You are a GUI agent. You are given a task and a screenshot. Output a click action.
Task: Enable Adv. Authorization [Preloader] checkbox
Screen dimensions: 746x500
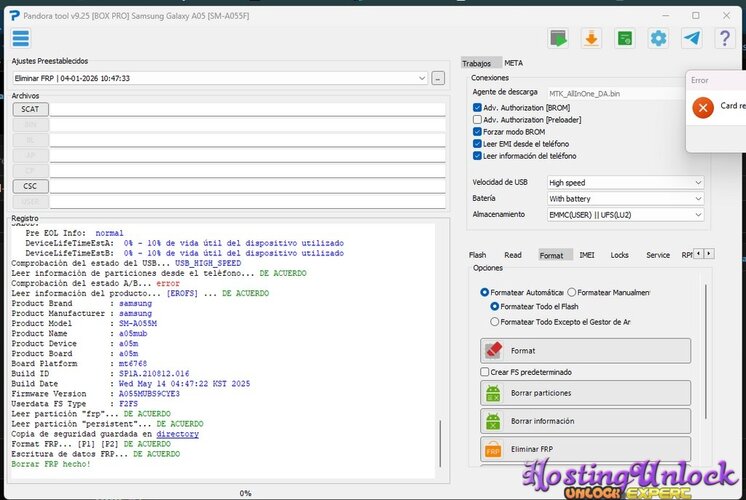(x=477, y=119)
